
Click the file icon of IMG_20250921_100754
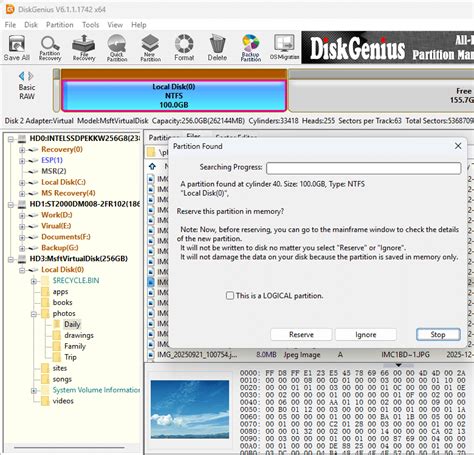click(x=151, y=355)
